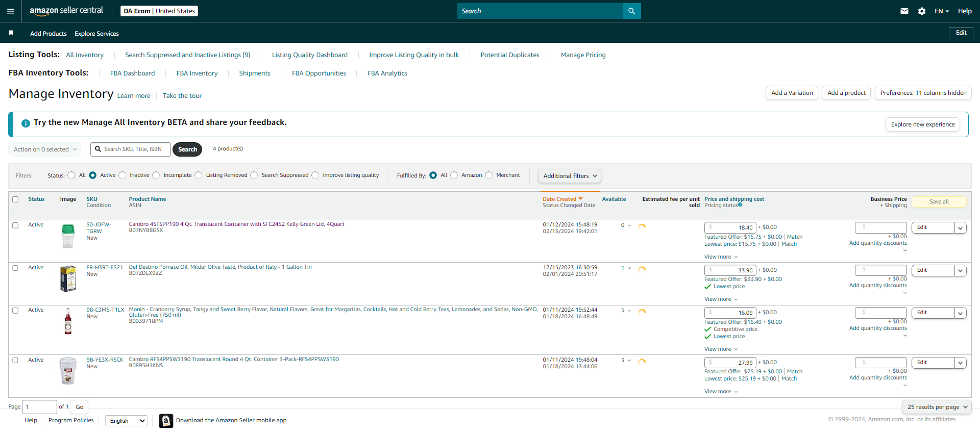The height and width of the screenshot is (434, 980).
Task: Choose the Incomplete status filter
Action: click(x=156, y=175)
